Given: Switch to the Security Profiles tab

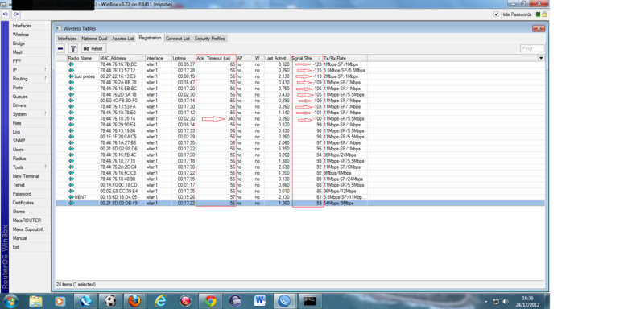Looking at the screenshot, I should coord(210,39).
